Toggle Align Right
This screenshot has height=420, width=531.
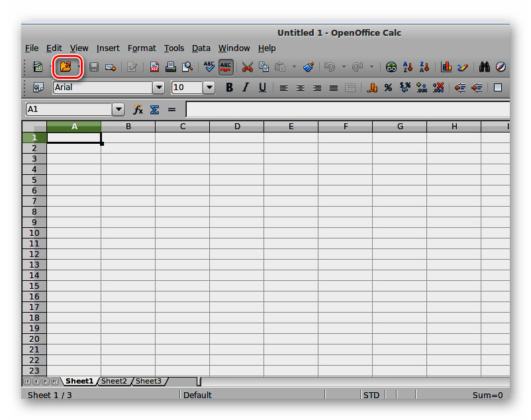(x=317, y=88)
